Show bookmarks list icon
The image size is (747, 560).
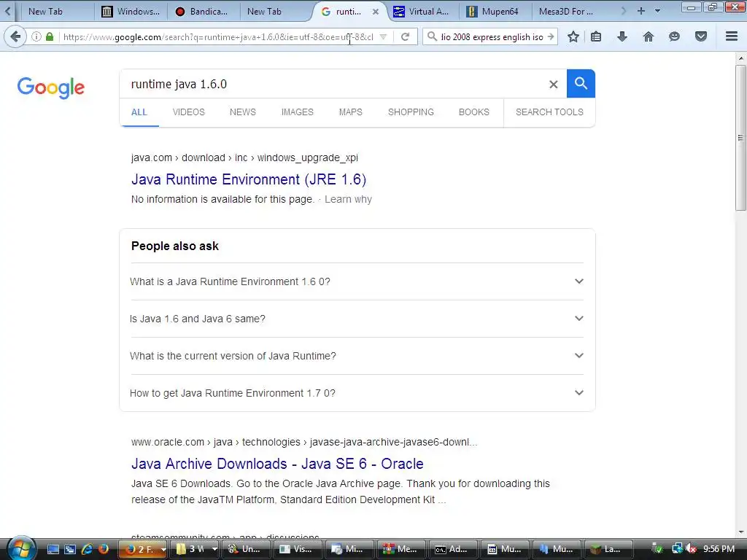596,36
